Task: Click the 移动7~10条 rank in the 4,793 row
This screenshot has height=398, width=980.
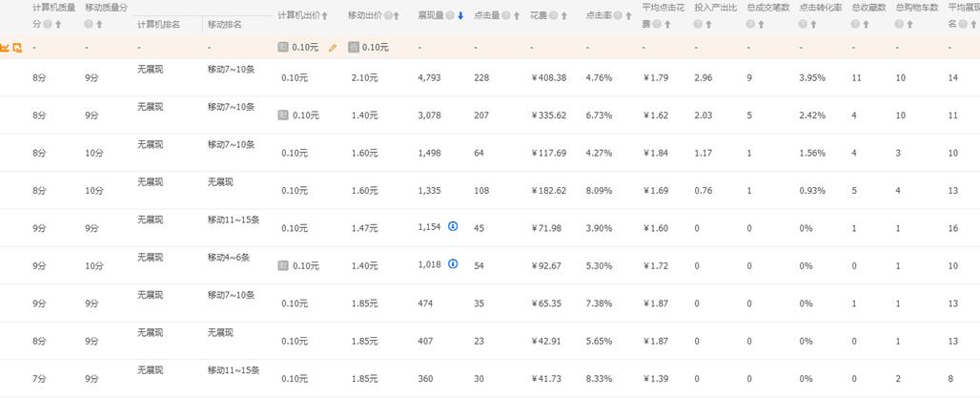Action: point(231,69)
